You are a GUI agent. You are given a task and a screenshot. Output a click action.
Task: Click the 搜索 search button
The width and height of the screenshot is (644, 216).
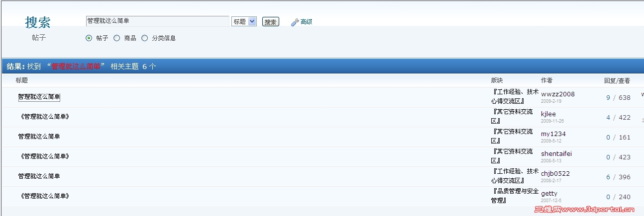tap(271, 22)
